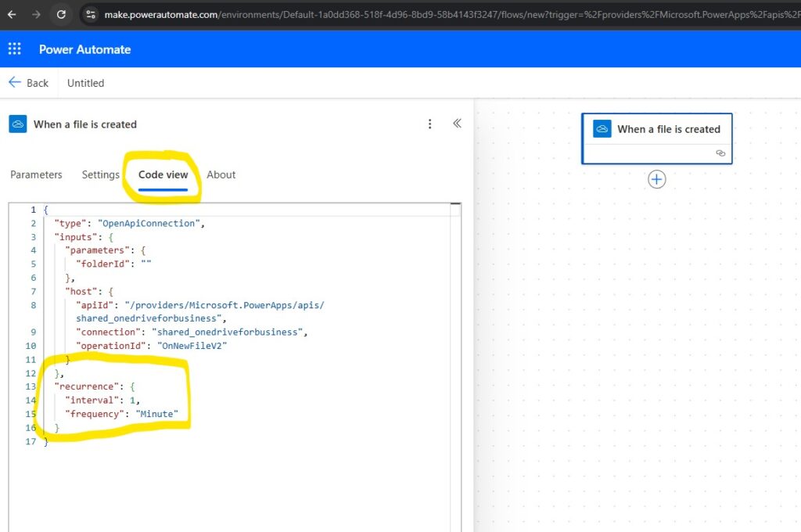
Task: Open the About tab
Action: coord(221,174)
